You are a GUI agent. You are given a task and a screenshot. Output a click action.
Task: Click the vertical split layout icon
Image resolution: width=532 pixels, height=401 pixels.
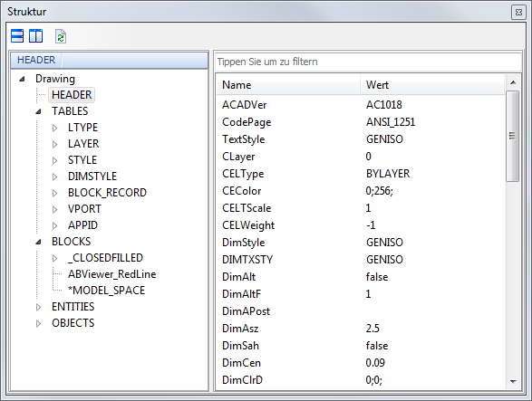coord(35,36)
